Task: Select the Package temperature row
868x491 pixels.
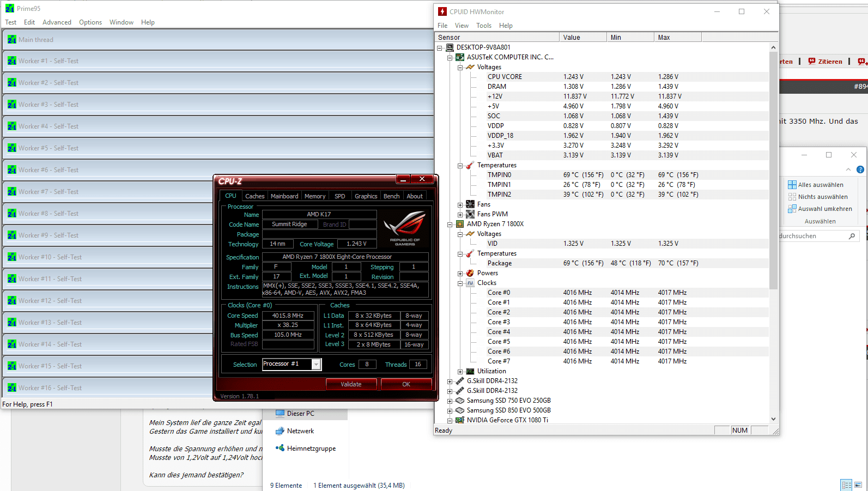Action: pos(627,263)
